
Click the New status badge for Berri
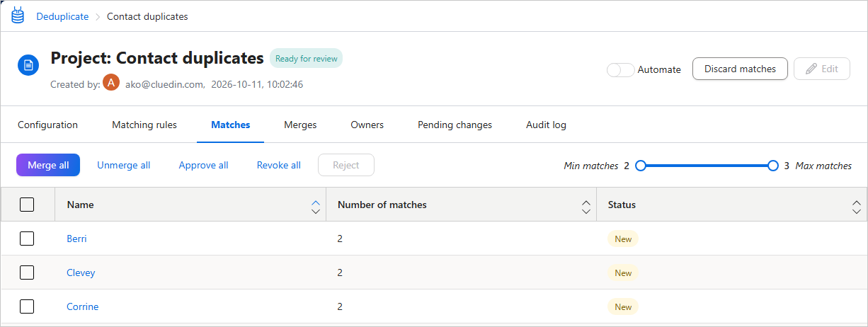click(623, 239)
